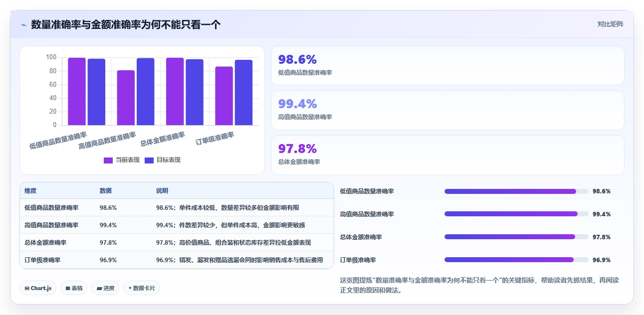
Task: Click the 98.6% 低值商品数量准确率 card
Action: click(447, 66)
